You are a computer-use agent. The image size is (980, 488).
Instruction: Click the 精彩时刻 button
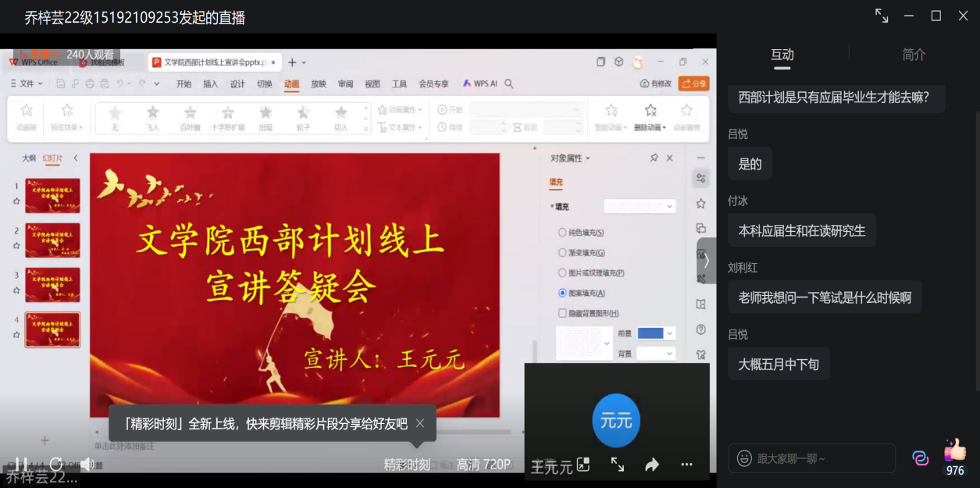click(x=406, y=465)
